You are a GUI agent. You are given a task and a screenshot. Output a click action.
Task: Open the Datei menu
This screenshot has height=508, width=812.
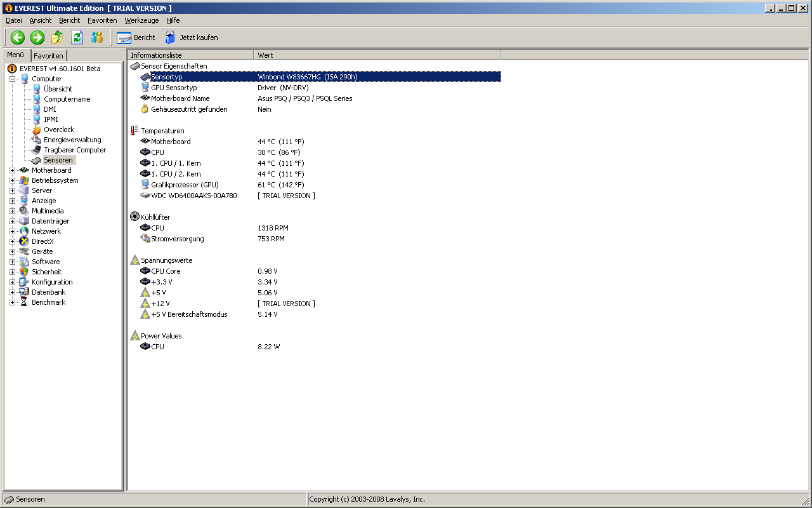[x=14, y=20]
